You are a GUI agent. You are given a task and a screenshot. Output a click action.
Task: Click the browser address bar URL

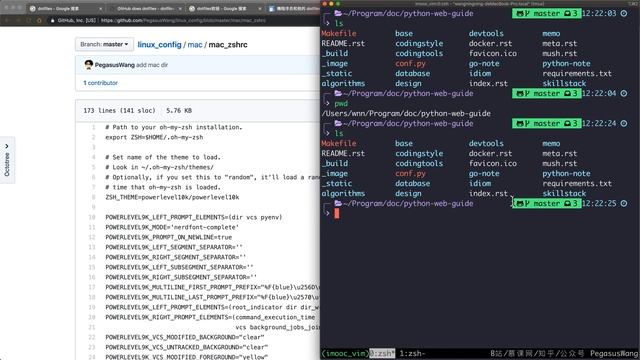(x=183, y=20)
